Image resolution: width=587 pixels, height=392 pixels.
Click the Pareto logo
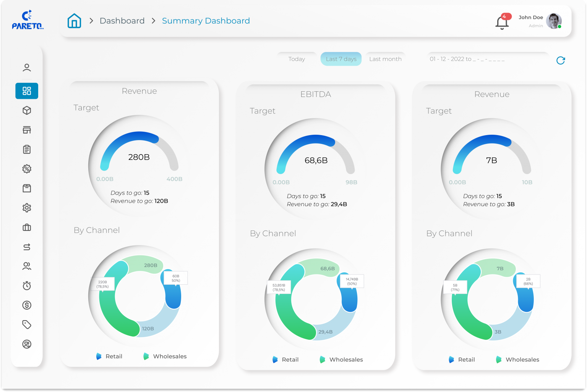28,20
